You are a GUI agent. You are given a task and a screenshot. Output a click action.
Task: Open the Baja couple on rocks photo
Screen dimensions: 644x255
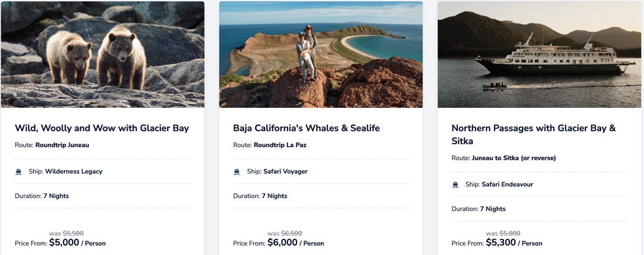pos(321,55)
